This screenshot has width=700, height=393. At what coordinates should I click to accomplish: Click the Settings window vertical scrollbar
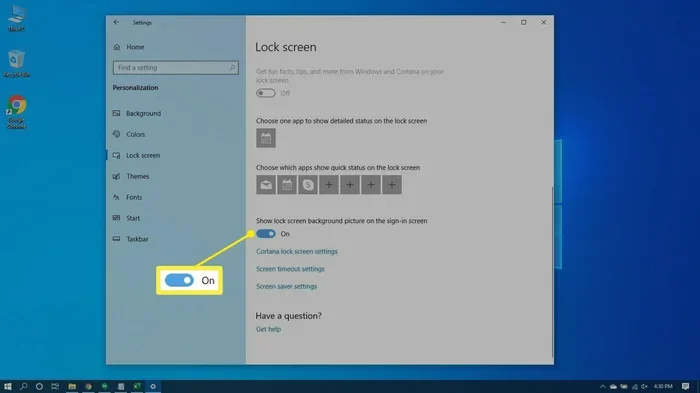(x=552, y=272)
